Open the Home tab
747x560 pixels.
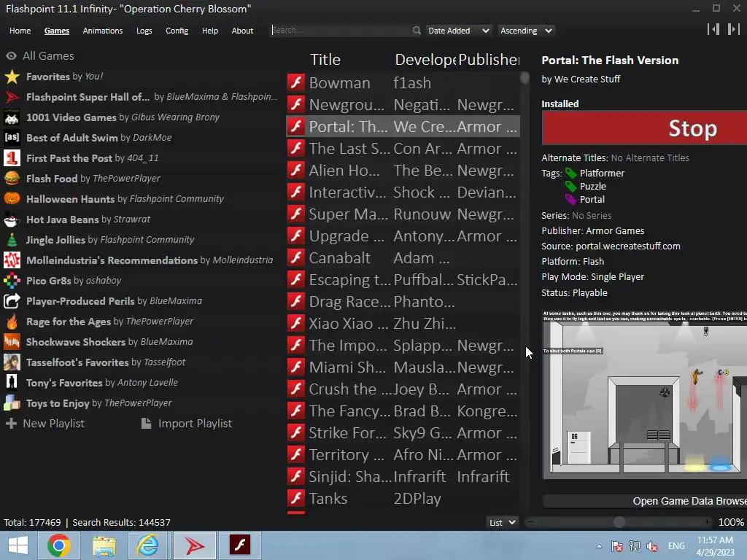pos(20,31)
